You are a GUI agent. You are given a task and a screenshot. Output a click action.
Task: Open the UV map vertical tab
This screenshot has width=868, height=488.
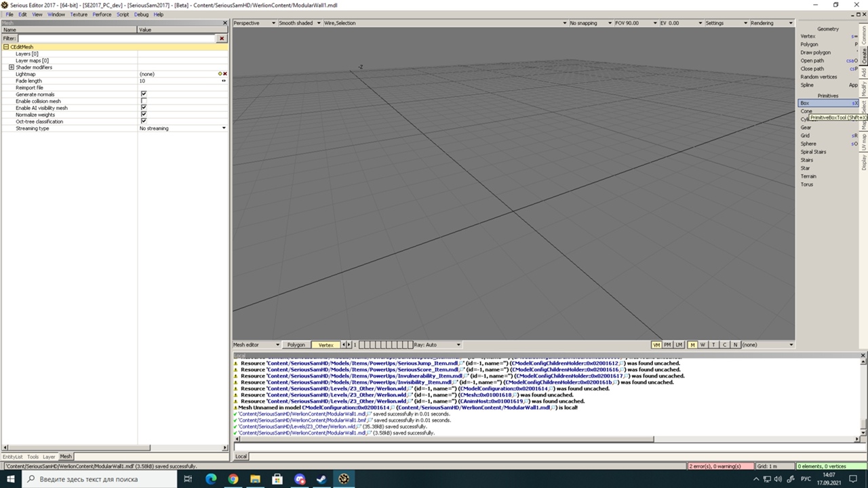point(864,142)
